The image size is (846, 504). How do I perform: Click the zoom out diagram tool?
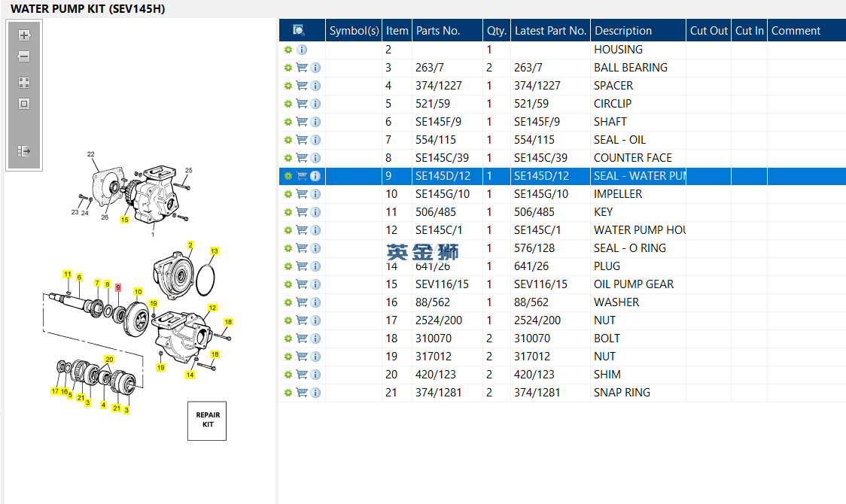24,56
